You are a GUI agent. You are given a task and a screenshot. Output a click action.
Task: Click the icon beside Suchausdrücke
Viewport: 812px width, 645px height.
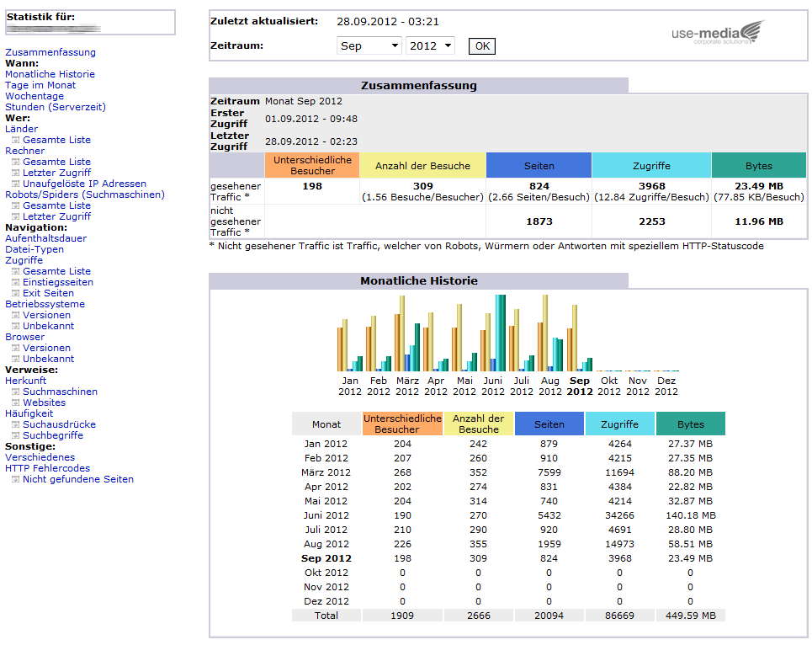coord(15,424)
